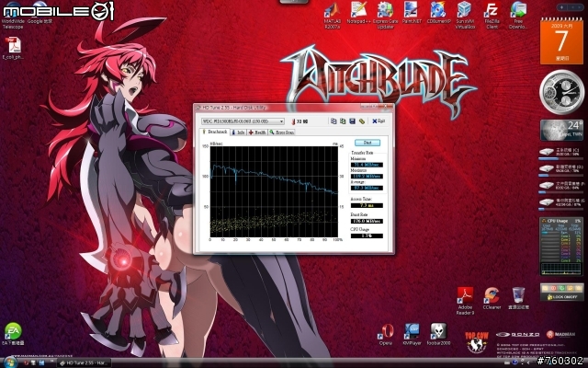Image resolution: width=588 pixels, height=368 pixels.
Task: Click the drive temperature reading in HD Tune
Action: coord(300,121)
